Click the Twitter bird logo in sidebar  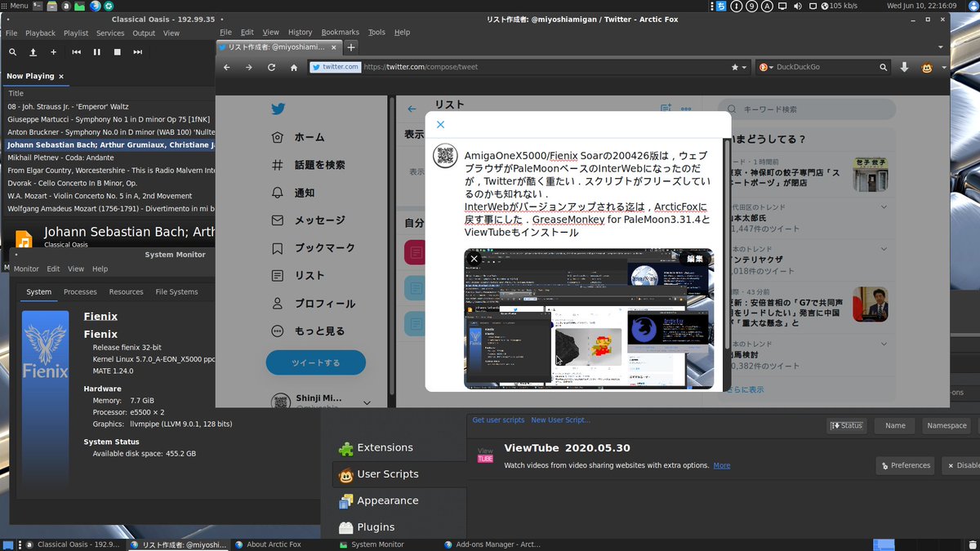pos(278,109)
